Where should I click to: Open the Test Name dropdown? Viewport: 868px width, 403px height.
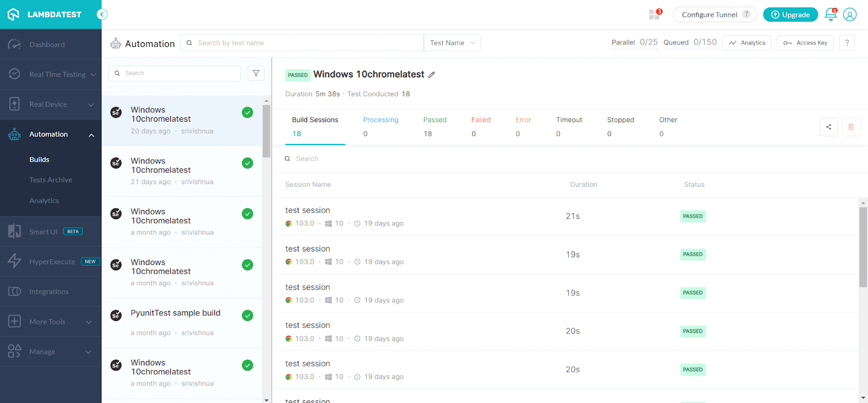pyautogui.click(x=452, y=43)
